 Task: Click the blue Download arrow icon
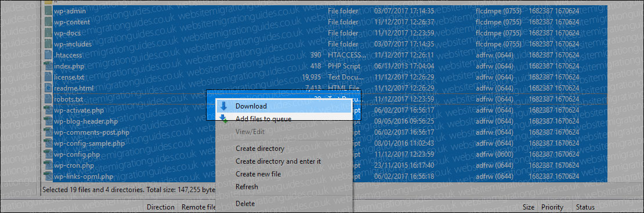(223, 106)
